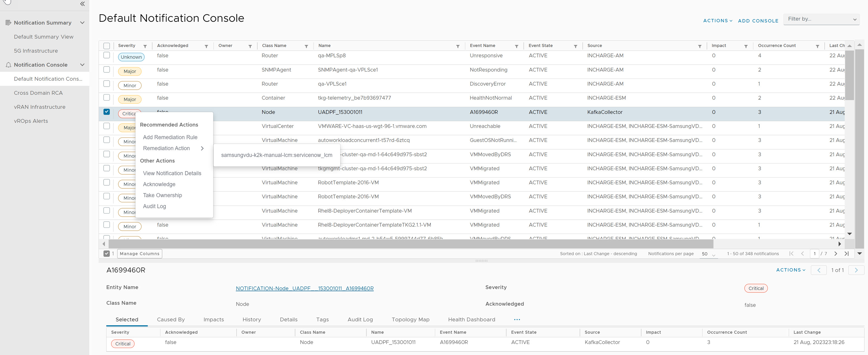Show next notification in details pane
Viewport: 868px width, 355px height.
click(856, 270)
